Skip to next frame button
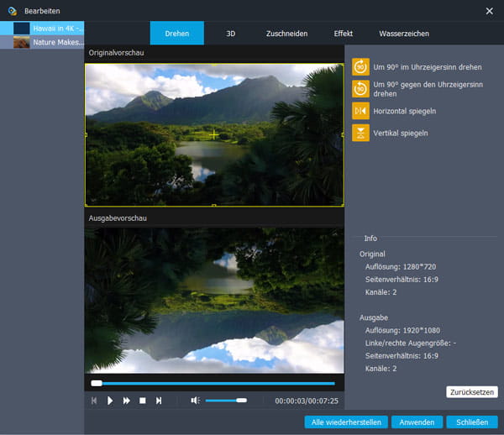Viewport: 504px width, 435px height. click(x=159, y=401)
